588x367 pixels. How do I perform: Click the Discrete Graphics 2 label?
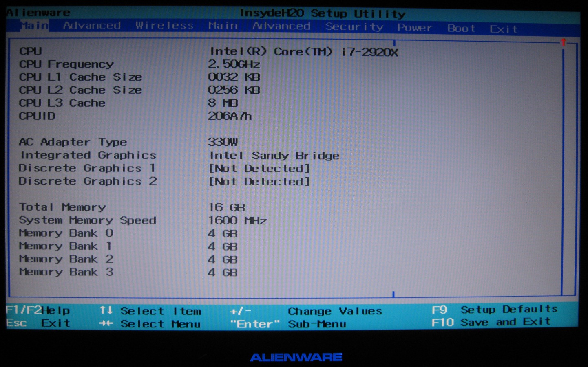88,181
